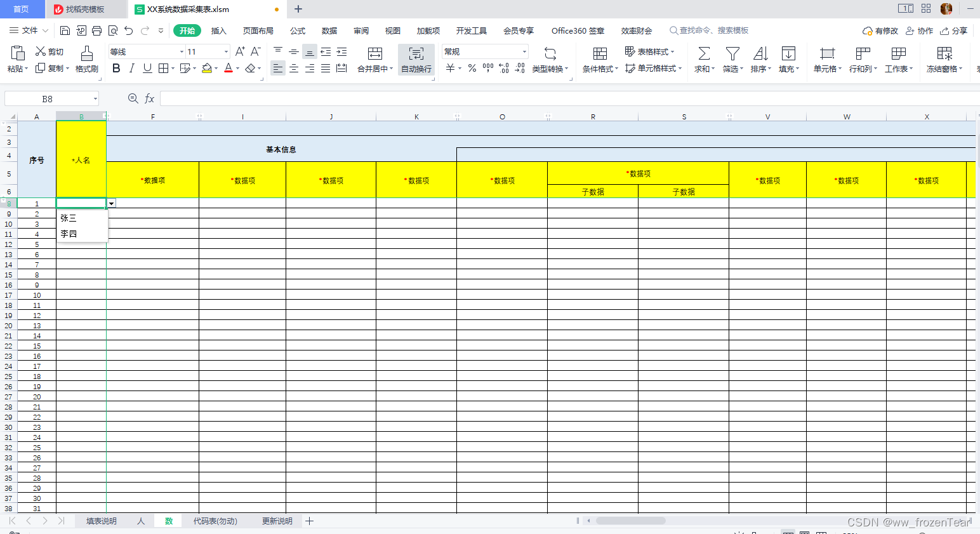The width and height of the screenshot is (980, 534).
Task: Toggle middle vertical alignment
Action: coord(294,51)
